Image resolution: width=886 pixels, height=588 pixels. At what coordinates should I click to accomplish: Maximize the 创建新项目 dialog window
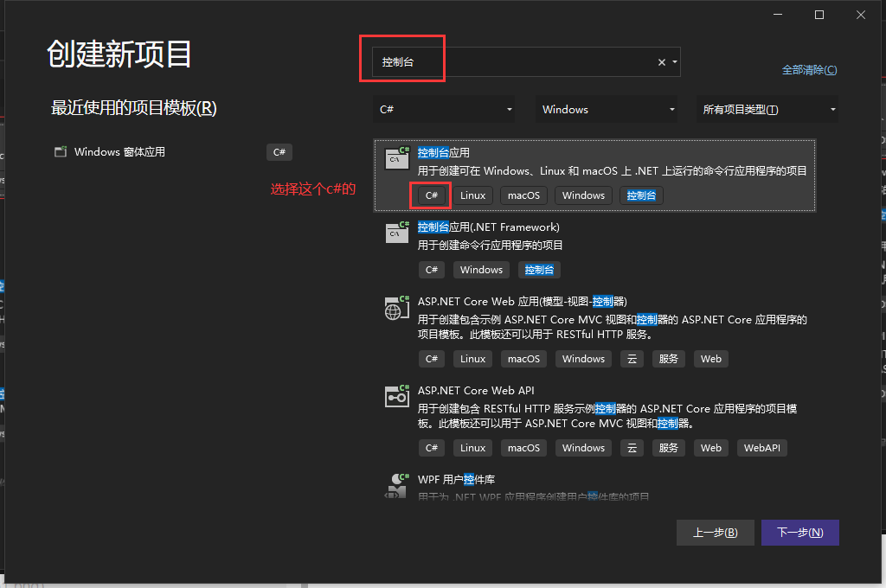[x=819, y=15]
